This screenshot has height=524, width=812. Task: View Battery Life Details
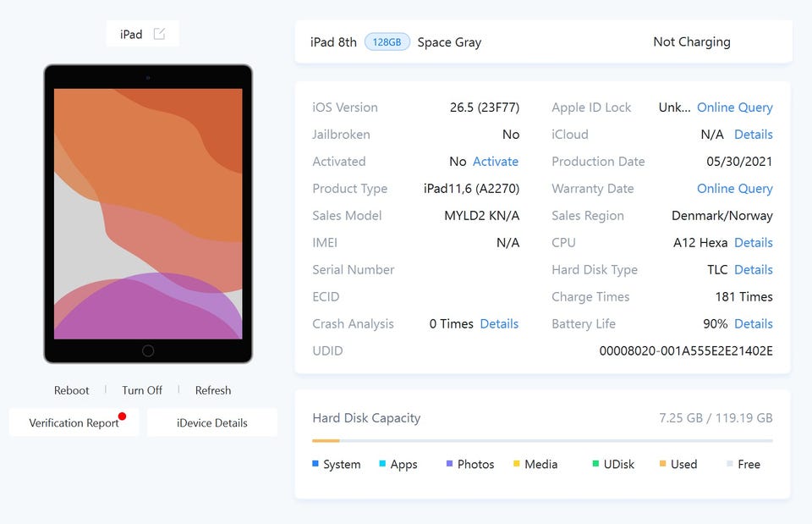tap(754, 324)
